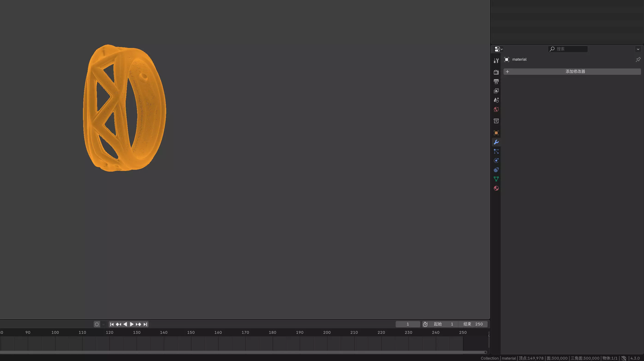Open the auto keyframing options dropdown
Screen dimensions: 644x361
(103, 324)
